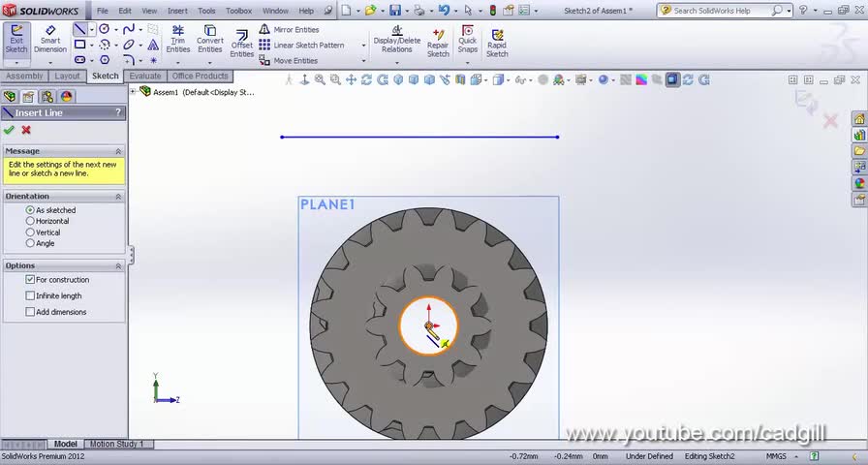Screen dimensions: 868x465
Task: Click the Undo icon
Action: (444, 10)
